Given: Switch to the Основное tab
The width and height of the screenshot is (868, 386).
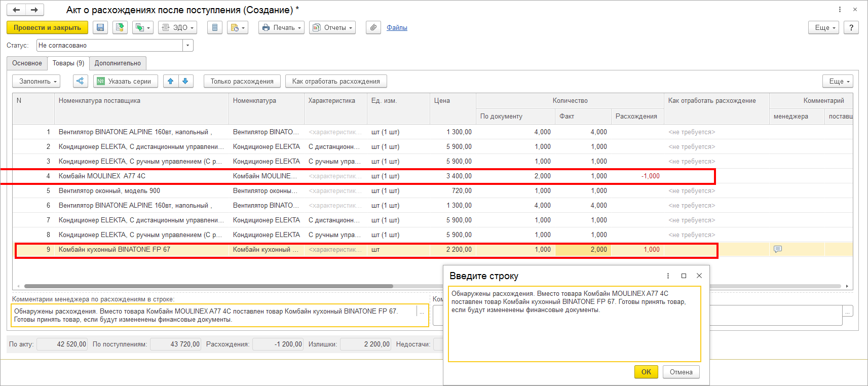Looking at the screenshot, I should coord(27,63).
